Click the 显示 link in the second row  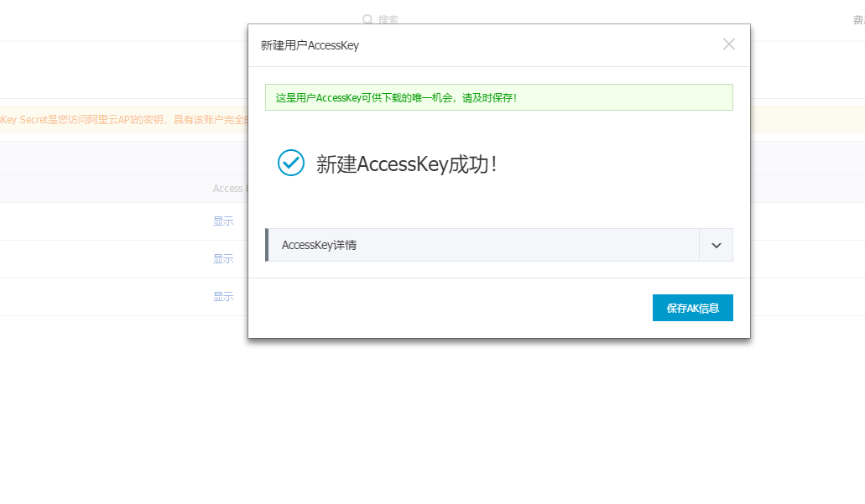223,258
